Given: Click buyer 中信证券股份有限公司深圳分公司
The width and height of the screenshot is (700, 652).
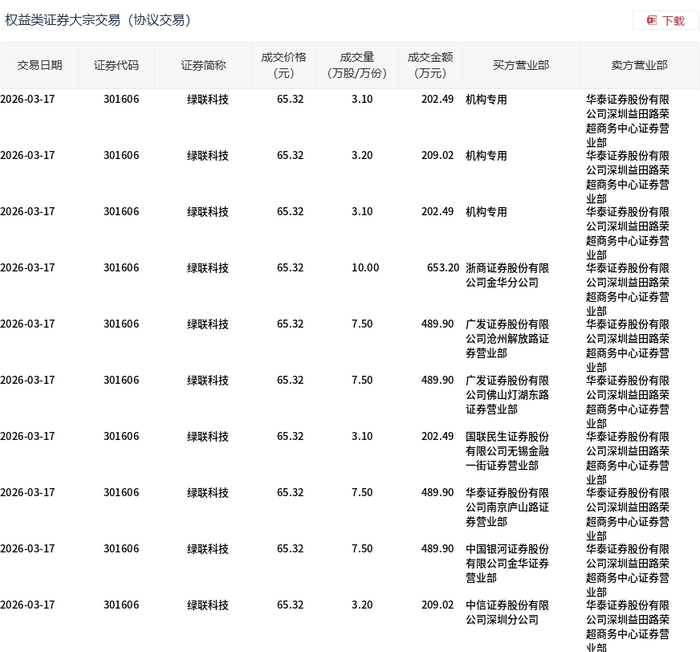Looking at the screenshot, I should (x=507, y=612).
